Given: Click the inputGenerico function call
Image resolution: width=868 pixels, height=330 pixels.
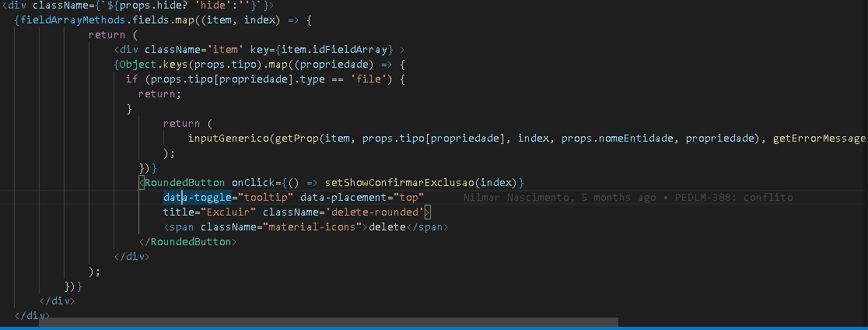Looking at the screenshot, I should pyautogui.click(x=229, y=138).
